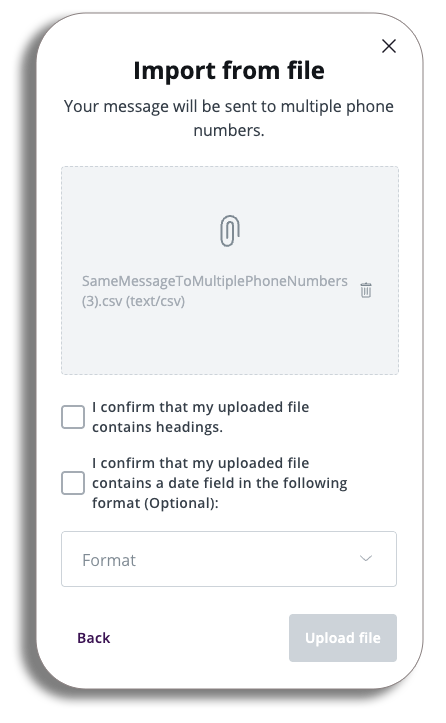Click the Format dropdown chevron arrow
Screen dimensions: 446x723
[366, 558]
